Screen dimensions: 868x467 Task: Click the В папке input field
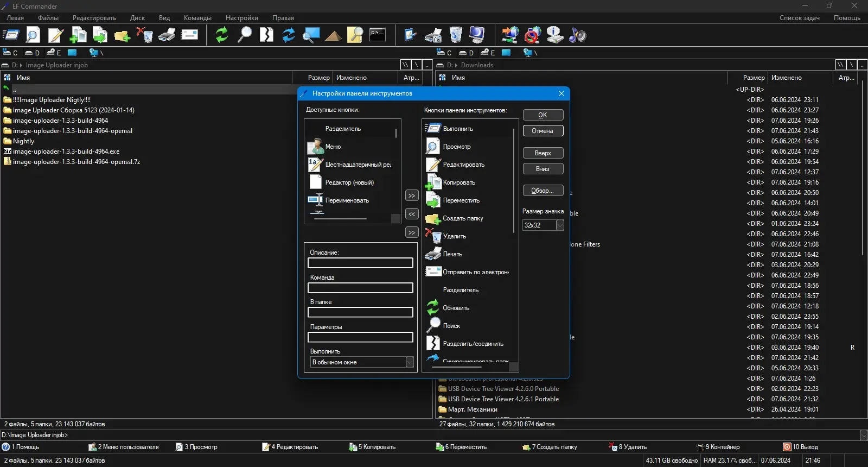360,312
